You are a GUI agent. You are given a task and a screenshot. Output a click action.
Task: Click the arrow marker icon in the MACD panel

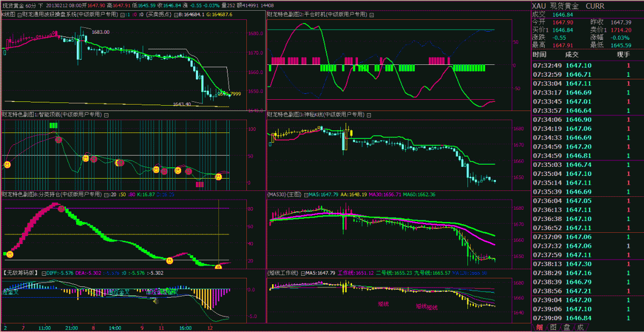[x=156, y=301]
